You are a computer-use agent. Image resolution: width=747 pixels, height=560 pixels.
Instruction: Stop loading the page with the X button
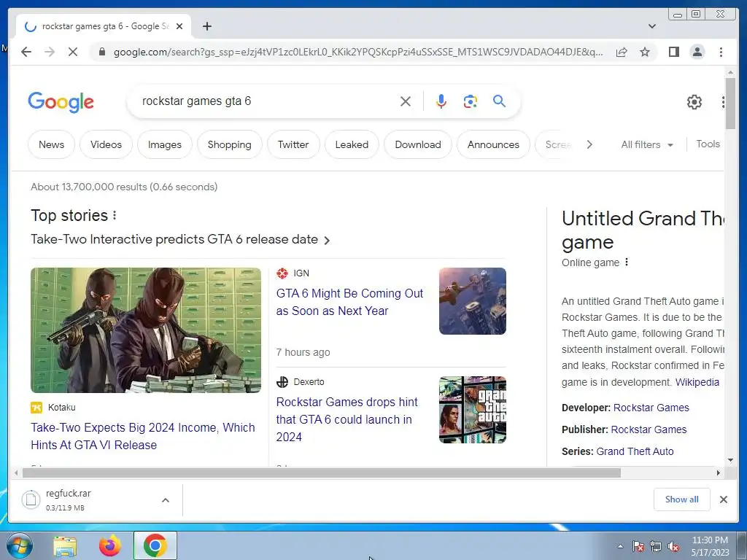tap(73, 52)
